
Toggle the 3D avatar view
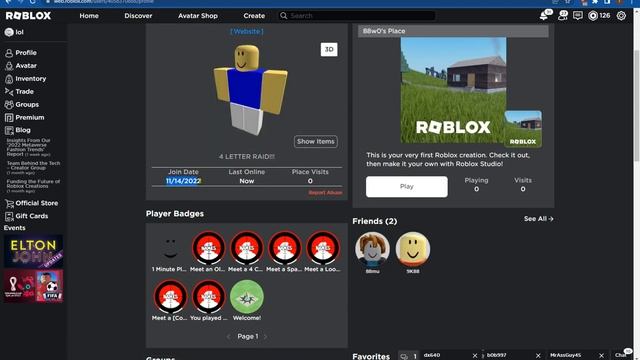click(x=329, y=49)
